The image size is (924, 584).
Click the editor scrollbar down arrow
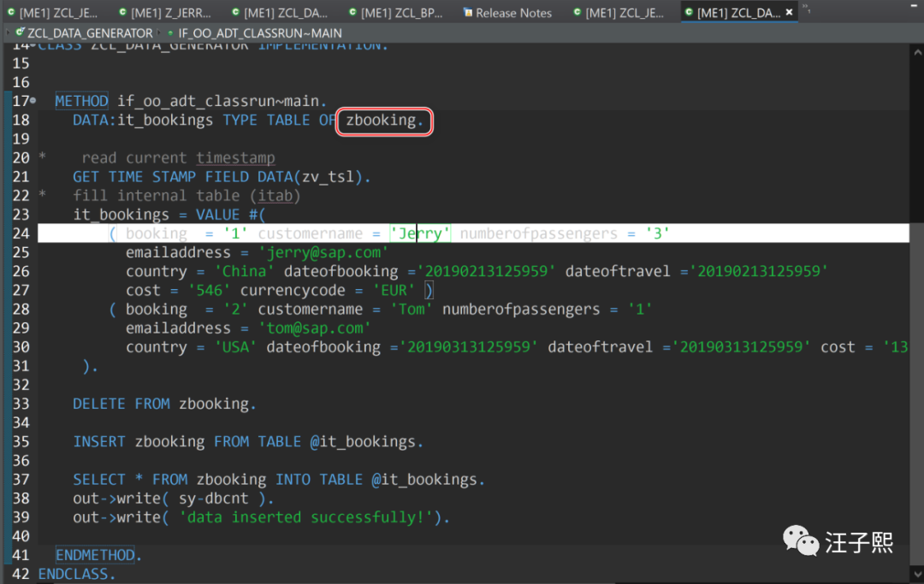(x=917, y=574)
